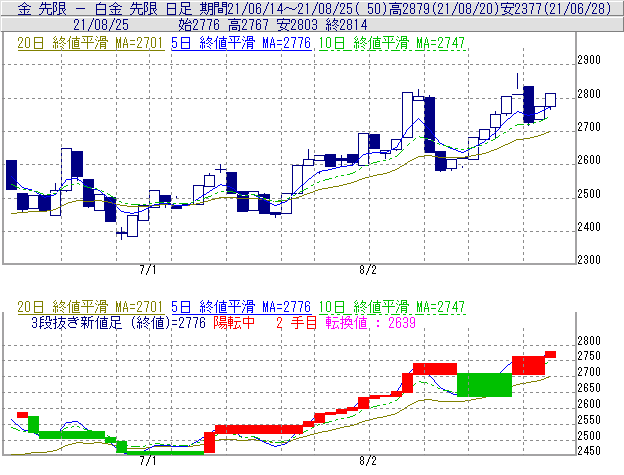Click the '7/1' date label under lower chart

coord(148,461)
